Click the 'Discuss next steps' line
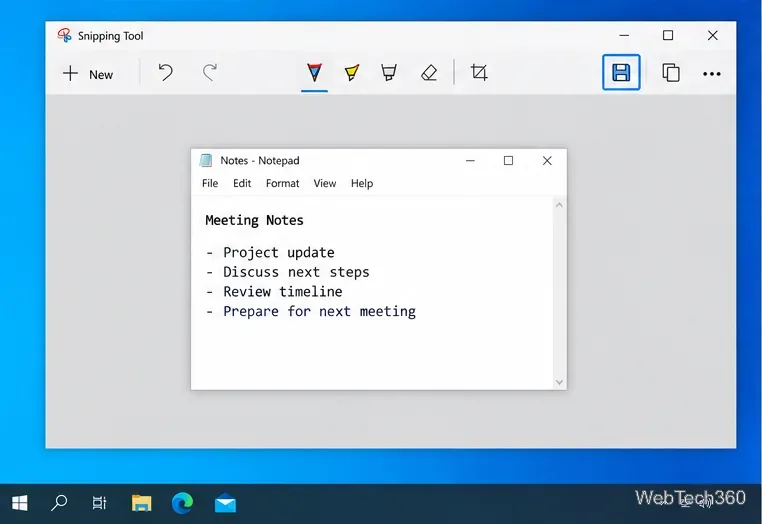Screen dimensions: 762x524 [x=296, y=272]
